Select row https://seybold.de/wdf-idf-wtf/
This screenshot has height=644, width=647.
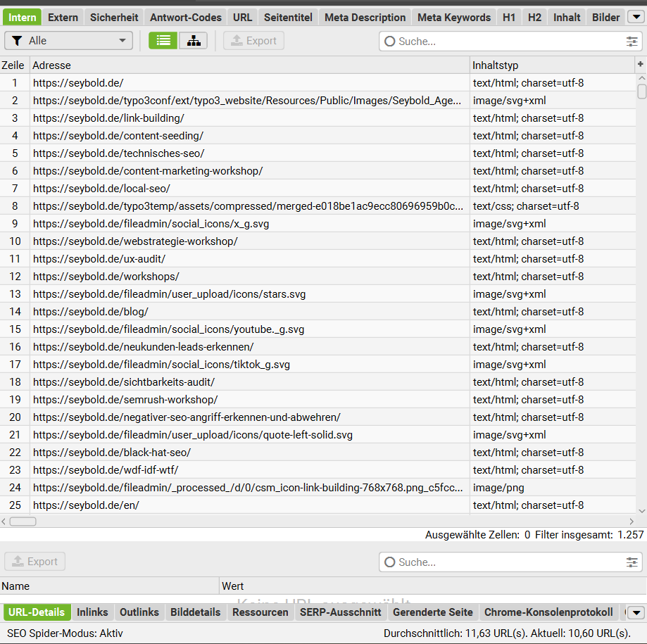[318, 470]
